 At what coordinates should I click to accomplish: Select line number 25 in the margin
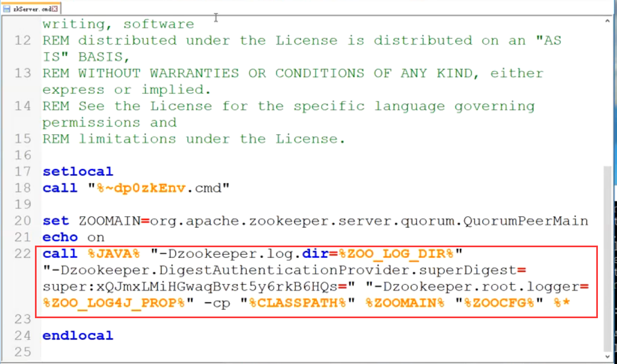pyautogui.click(x=22, y=352)
